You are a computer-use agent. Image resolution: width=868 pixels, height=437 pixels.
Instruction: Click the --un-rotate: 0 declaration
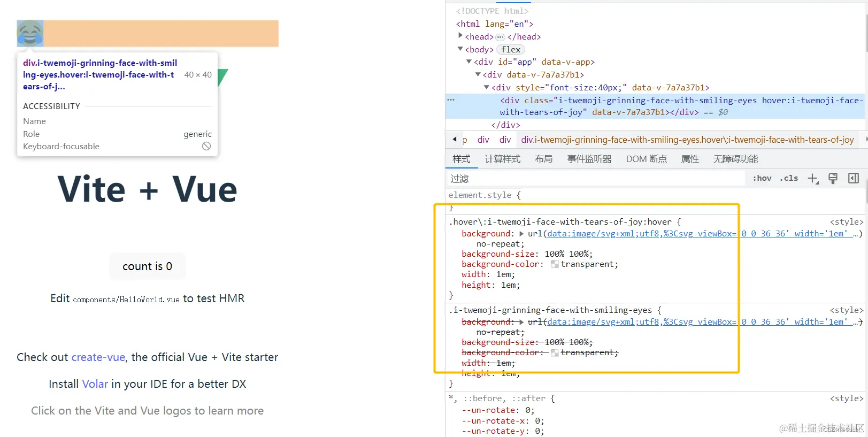tap(497, 410)
